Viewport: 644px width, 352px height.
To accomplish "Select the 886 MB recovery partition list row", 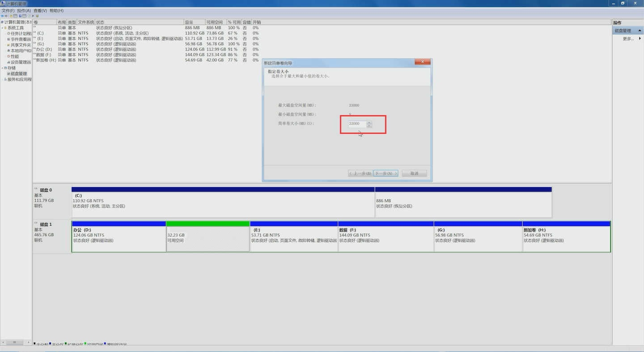I will [146, 28].
